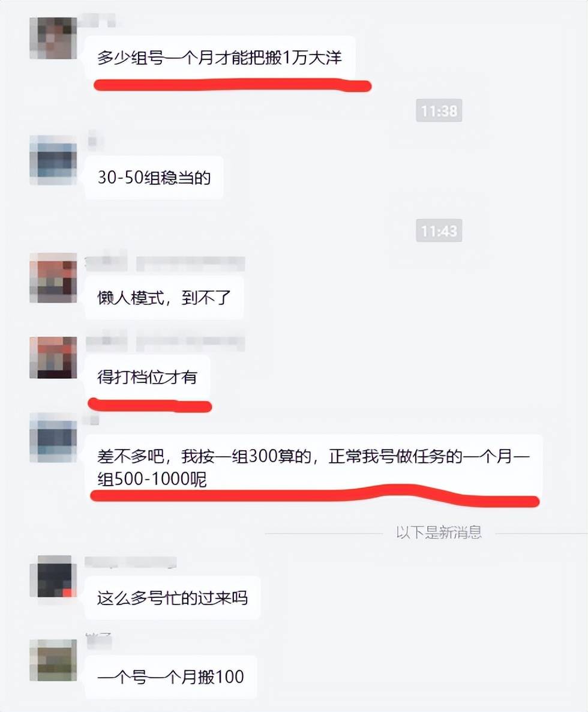Open avatar beside '这么多号忙的过来吗'

[x=53, y=577]
